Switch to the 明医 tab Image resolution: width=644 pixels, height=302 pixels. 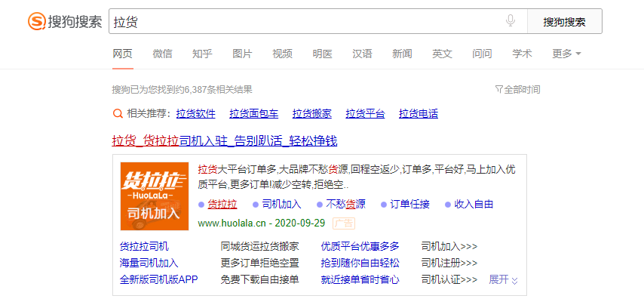point(323,54)
